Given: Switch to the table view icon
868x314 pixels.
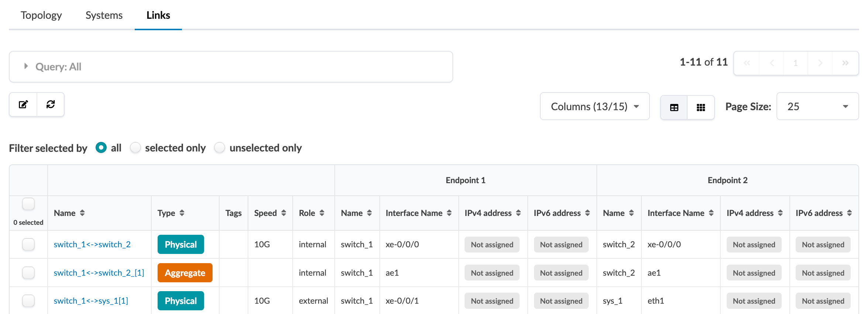Looking at the screenshot, I should (x=674, y=107).
